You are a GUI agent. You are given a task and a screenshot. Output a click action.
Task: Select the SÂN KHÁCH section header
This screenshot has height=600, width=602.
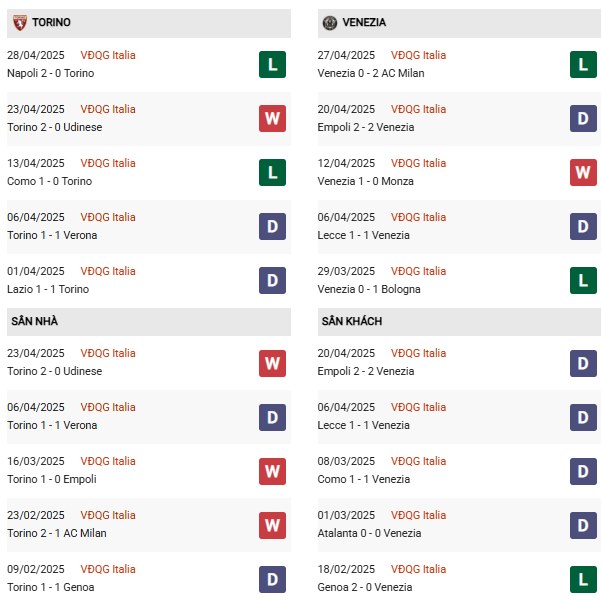point(459,322)
